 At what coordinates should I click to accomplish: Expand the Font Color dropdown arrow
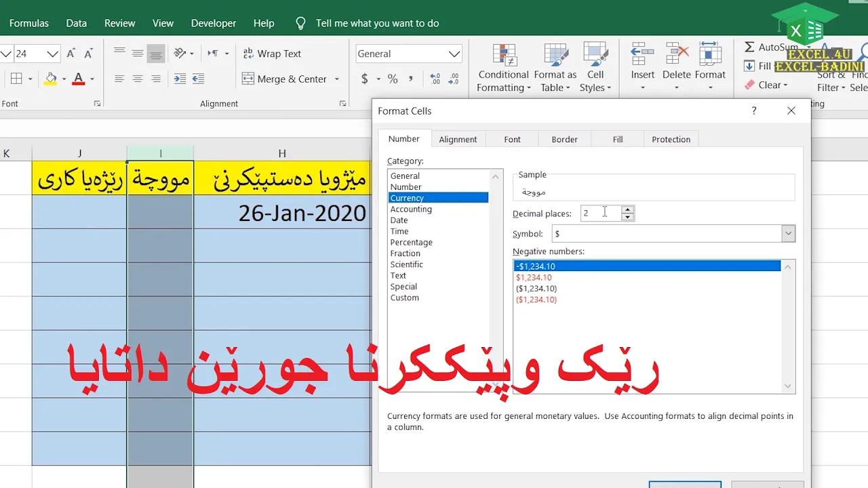pyautogui.click(x=92, y=79)
